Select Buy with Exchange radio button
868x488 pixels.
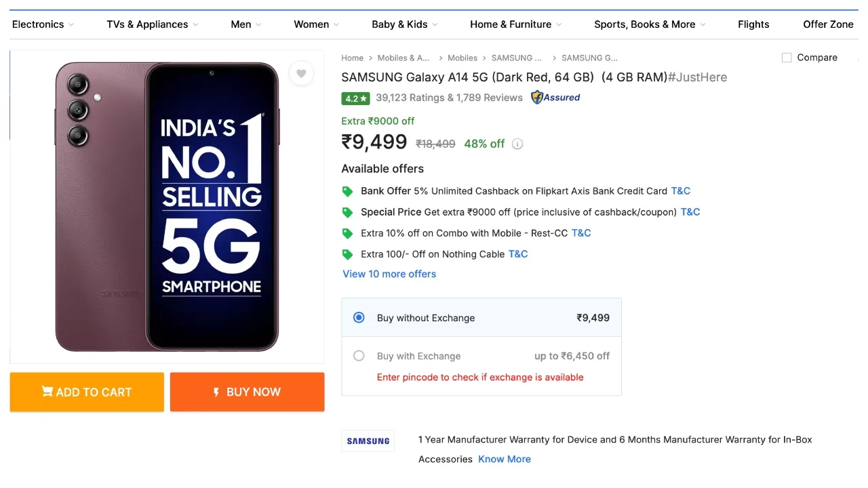pos(359,356)
